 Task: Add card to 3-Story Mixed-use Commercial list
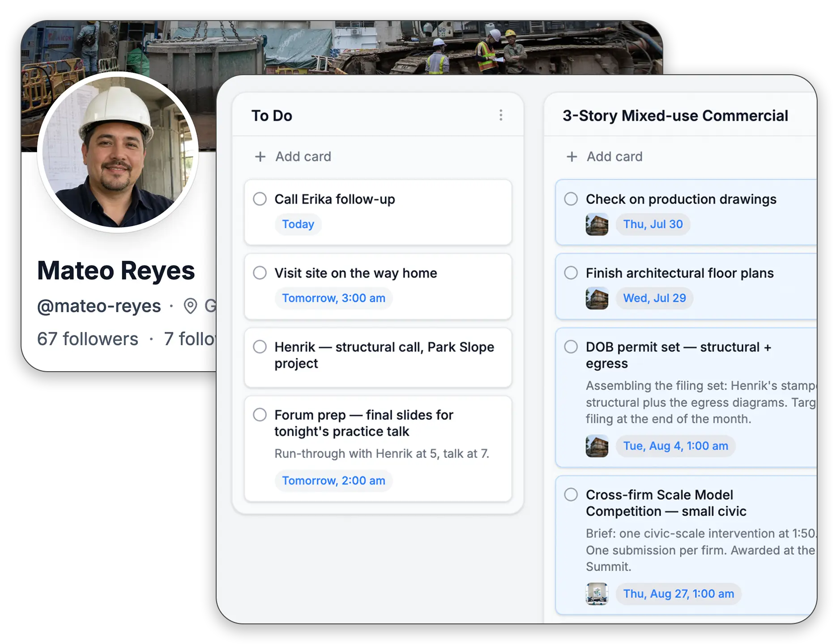tap(604, 157)
